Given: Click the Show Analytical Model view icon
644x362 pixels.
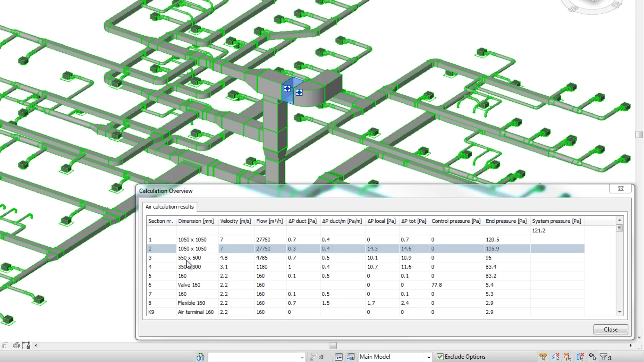Looking at the screenshot, I should (x=5, y=346).
